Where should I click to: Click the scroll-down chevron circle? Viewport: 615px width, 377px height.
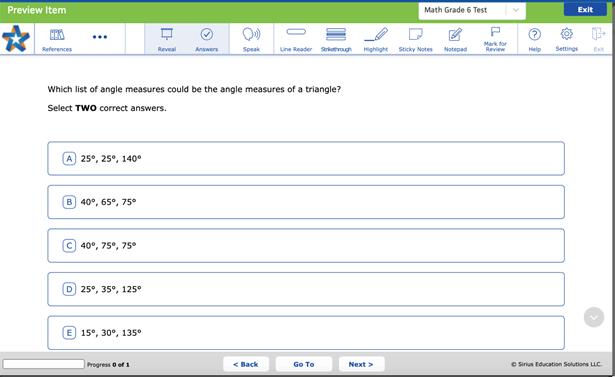pyautogui.click(x=594, y=317)
